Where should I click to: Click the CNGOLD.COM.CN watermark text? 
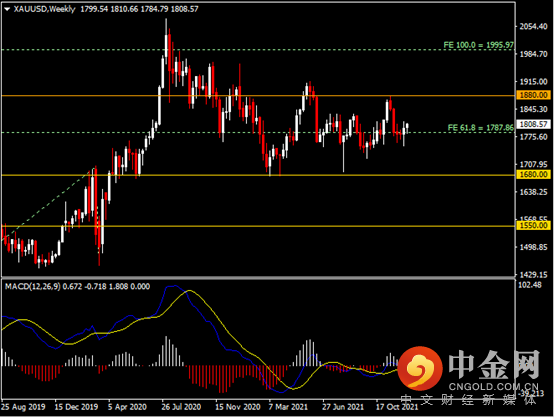pos(494,387)
